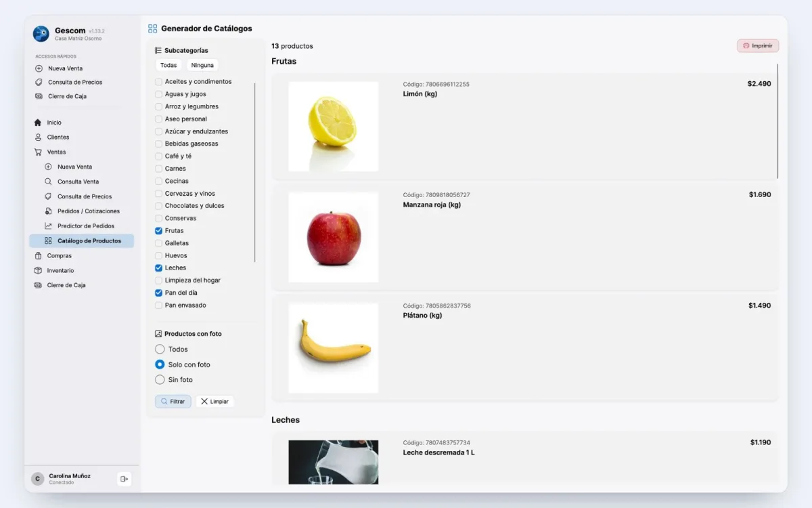Click the Inicio home icon
Screen dimensions: 812x508
click(38, 123)
